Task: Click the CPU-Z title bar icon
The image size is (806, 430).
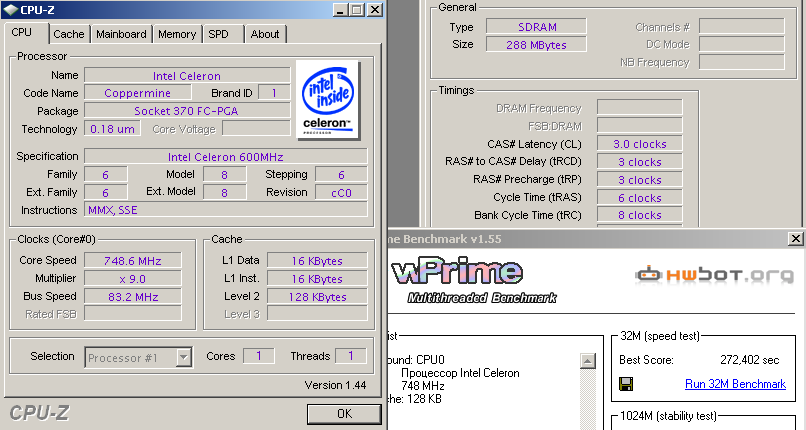Action: pyautogui.click(x=10, y=9)
